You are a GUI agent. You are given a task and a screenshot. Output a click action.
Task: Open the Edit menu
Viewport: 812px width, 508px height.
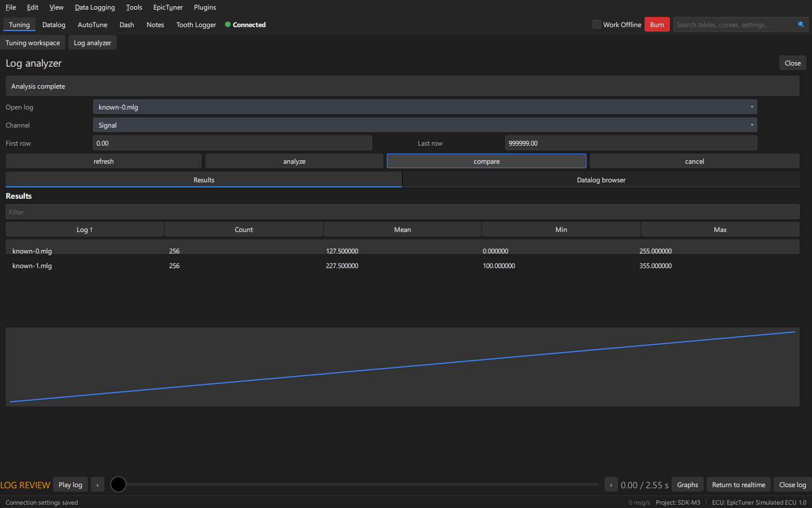tap(33, 7)
